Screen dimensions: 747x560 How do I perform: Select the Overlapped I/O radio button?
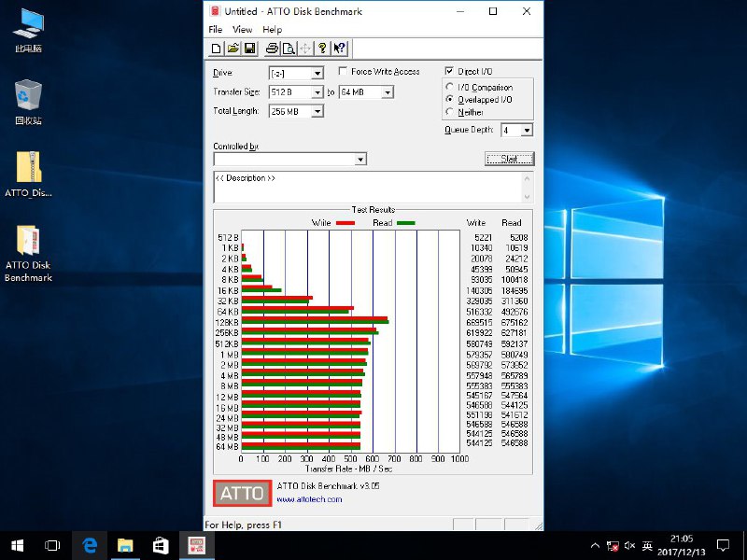pyautogui.click(x=449, y=99)
